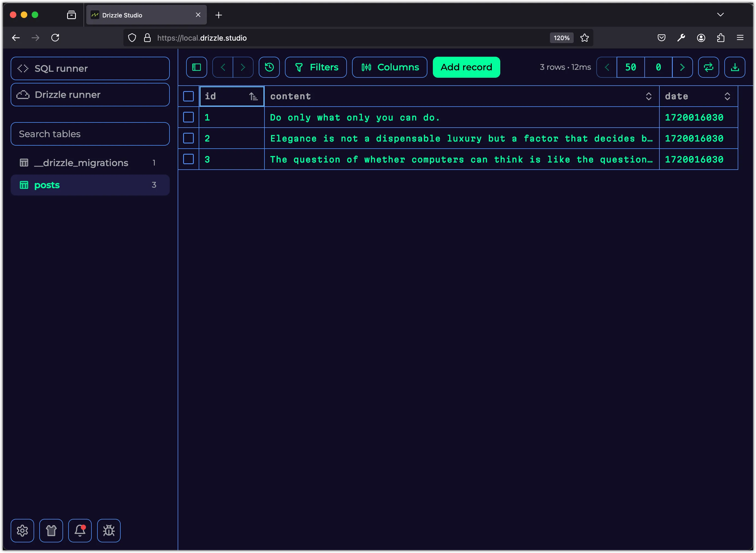This screenshot has width=756, height=553.
Task: Click the date cell in row 1
Action: [699, 118]
